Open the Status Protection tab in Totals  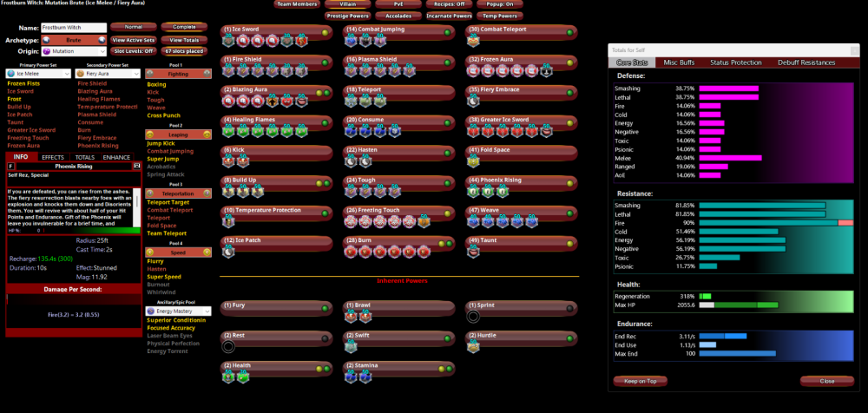tap(735, 62)
